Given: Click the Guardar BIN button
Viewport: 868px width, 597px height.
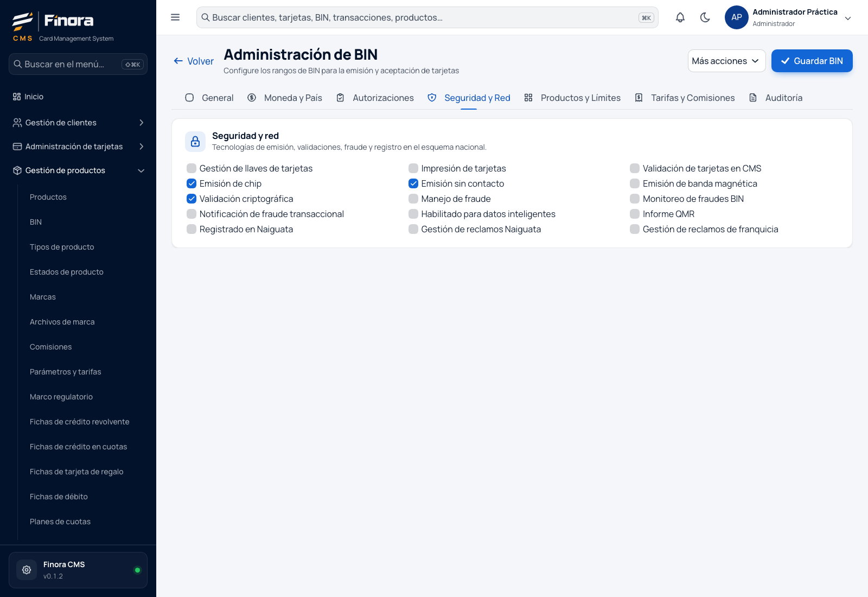Looking at the screenshot, I should (x=812, y=61).
